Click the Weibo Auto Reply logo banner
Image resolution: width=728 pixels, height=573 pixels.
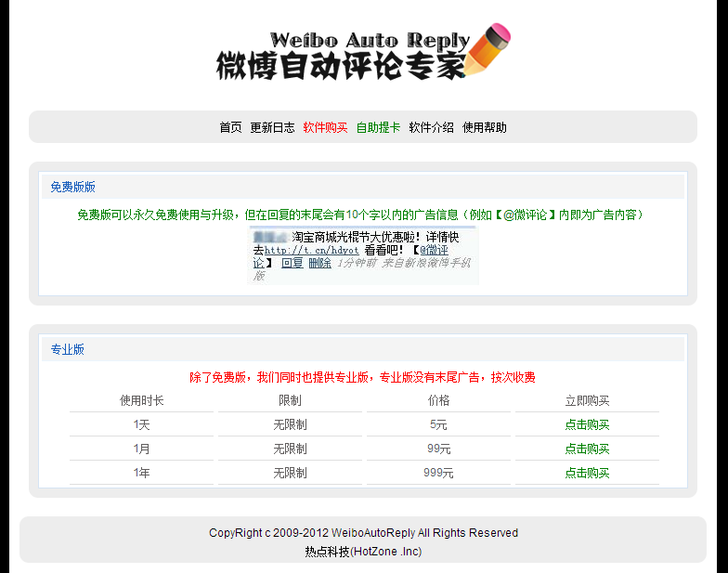point(363,52)
